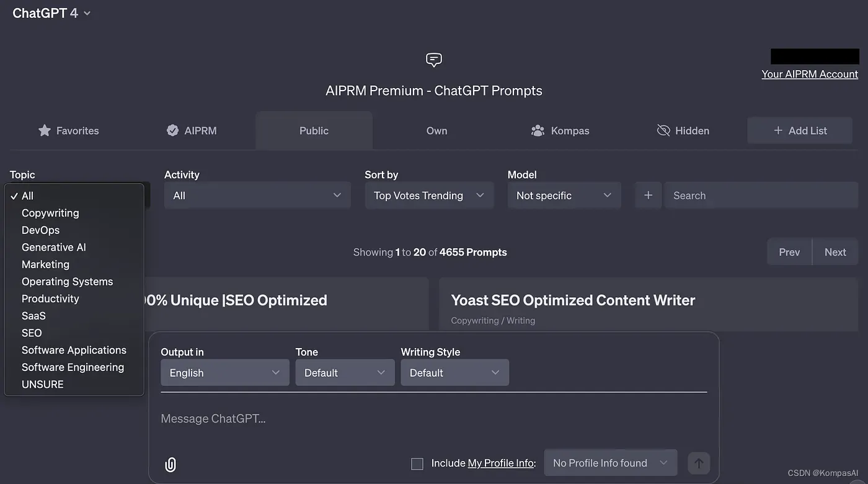This screenshot has width=868, height=484.
Task: Open the Tone Default dropdown
Action: coord(345,373)
